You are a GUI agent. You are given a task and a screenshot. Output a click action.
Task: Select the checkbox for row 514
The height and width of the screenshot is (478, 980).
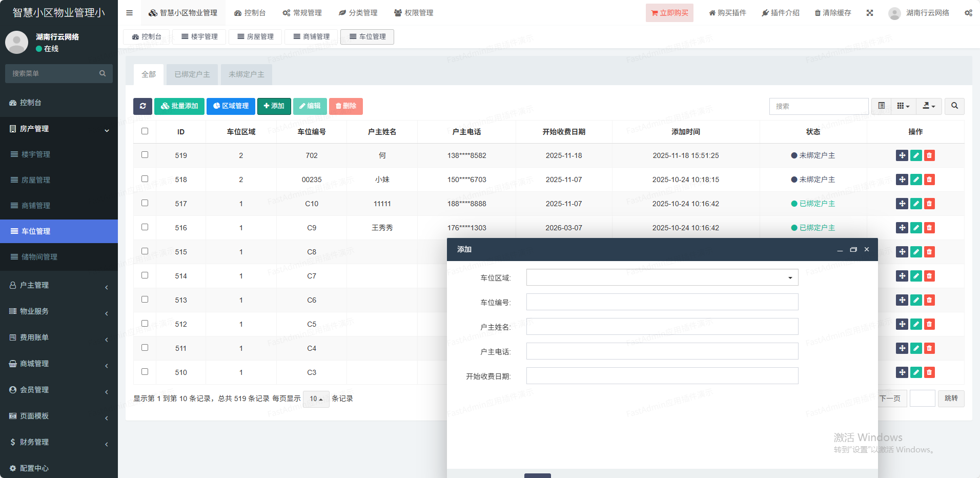145,275
